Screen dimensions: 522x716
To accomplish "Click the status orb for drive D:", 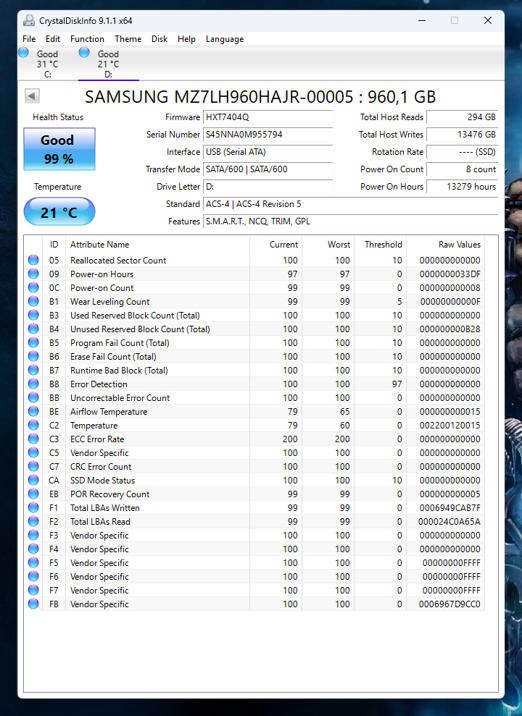I will pos(84,53).
